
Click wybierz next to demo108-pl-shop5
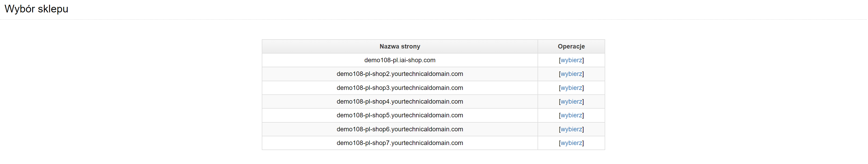click(571, 115)
